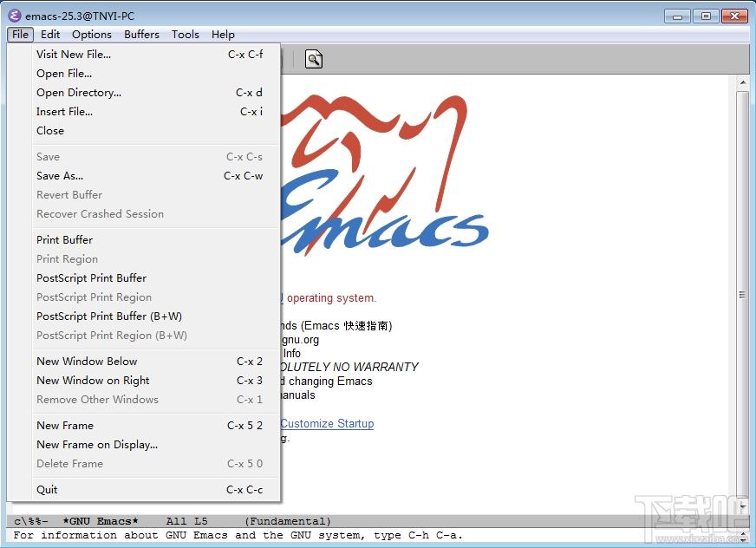Open the File menu
This screenshot has width=756, height=548.
pyautogui.click(x=20, y=35)
